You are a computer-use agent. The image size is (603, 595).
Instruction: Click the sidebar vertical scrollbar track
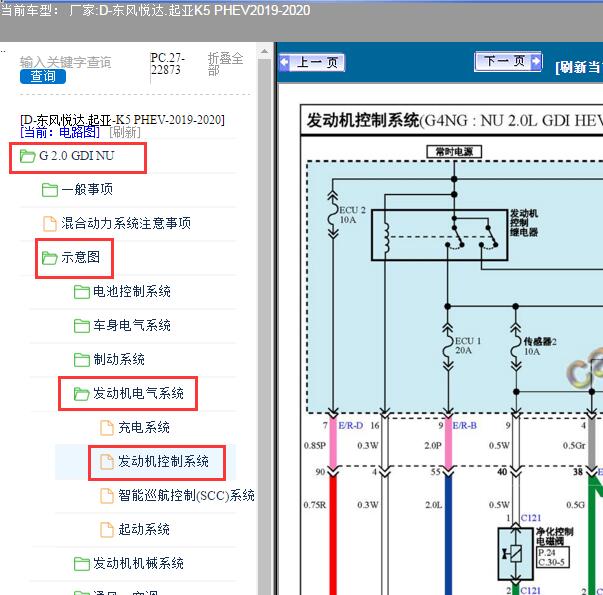265,327
